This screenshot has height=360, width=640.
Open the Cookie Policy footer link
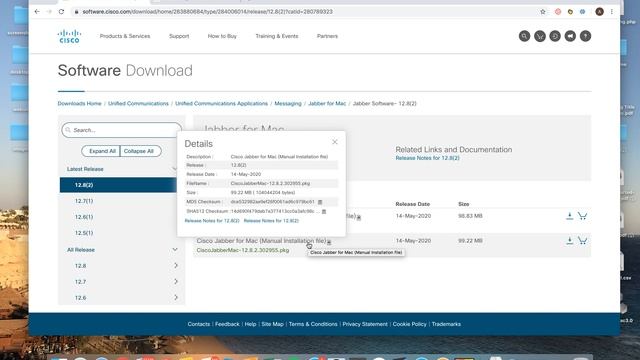409,324
